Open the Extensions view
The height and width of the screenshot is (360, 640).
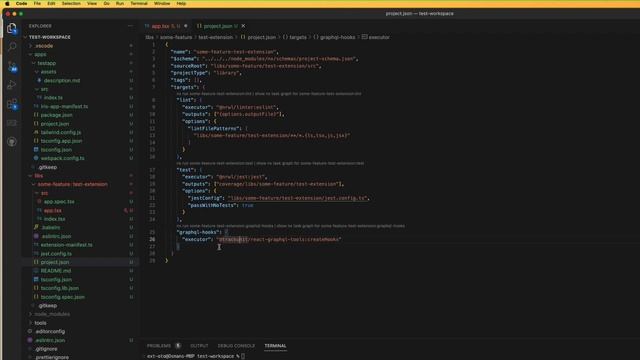pos(12,104)
